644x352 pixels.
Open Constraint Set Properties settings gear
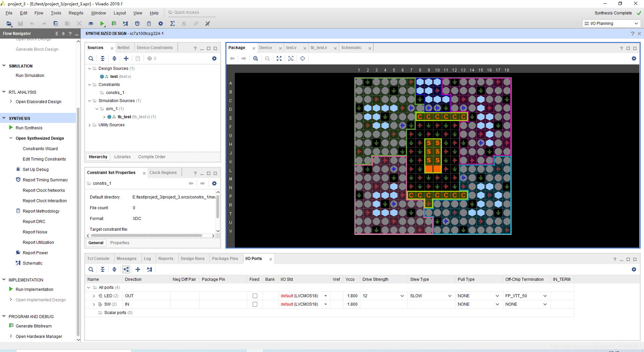(214, 183)
